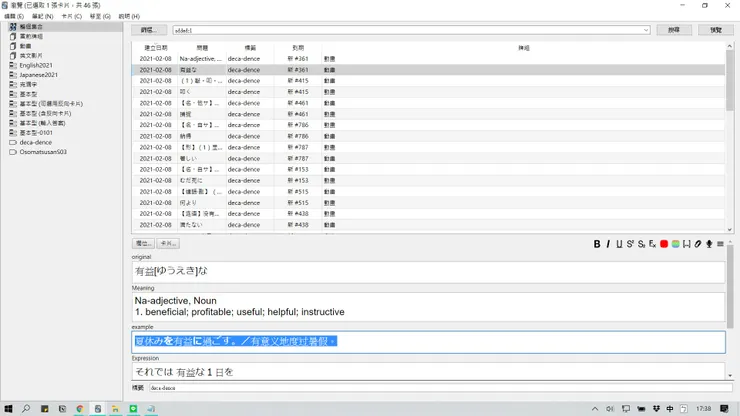Select the row with question むだ死に
The image size is (740, 416).
point(428,180)
